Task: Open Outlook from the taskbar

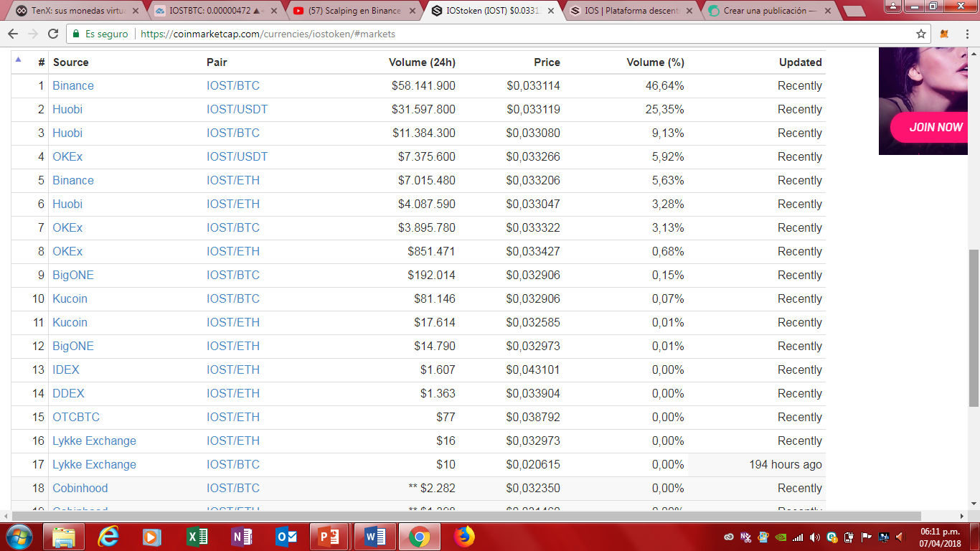Action: point(286,536)
